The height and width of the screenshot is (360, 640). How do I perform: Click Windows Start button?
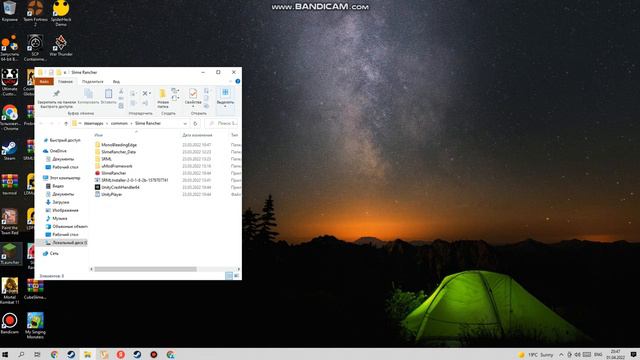tap(5, 355)
